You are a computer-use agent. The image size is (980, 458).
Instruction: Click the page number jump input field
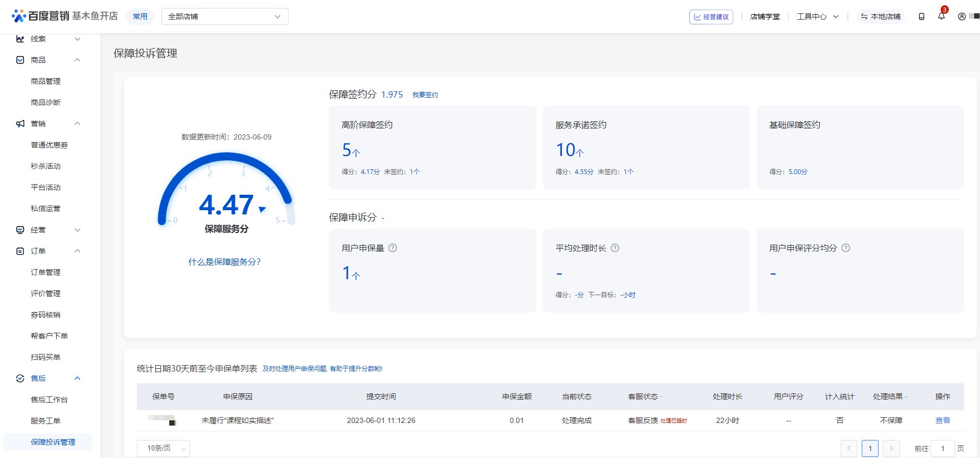942,448
